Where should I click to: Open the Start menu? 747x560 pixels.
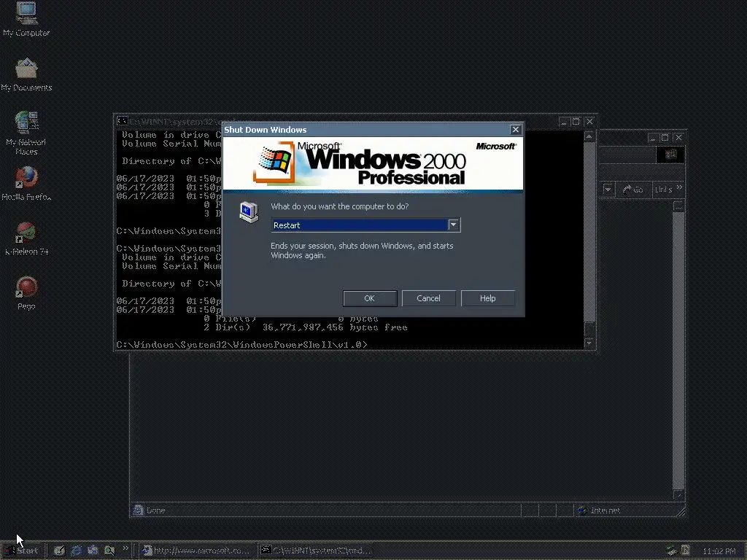coord(21,551)
